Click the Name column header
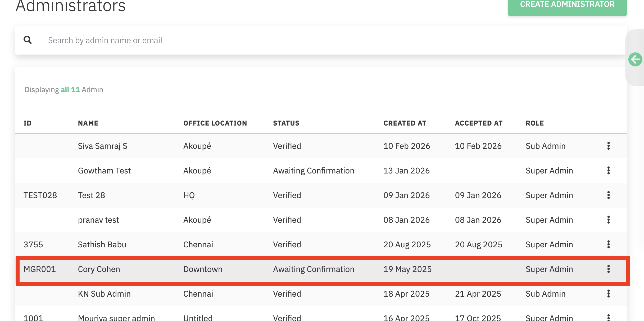The width and height of the screenshot is (644, 321). point(88,123)
